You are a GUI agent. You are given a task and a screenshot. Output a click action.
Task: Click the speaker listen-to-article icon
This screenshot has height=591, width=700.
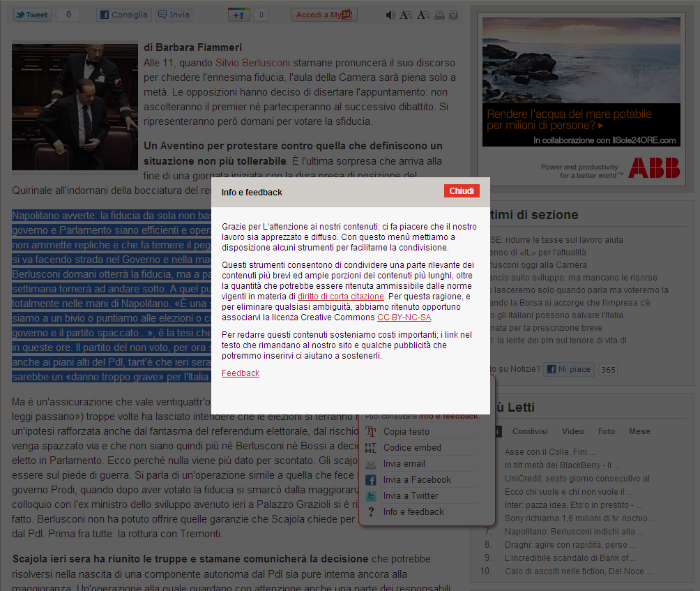[x=390, y=15]
